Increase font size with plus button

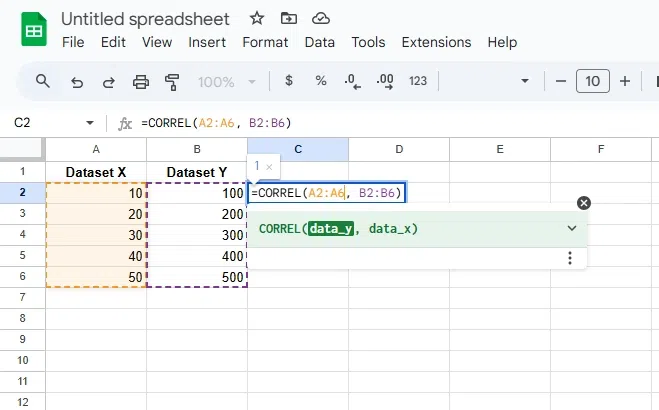[x=625, y=82]
